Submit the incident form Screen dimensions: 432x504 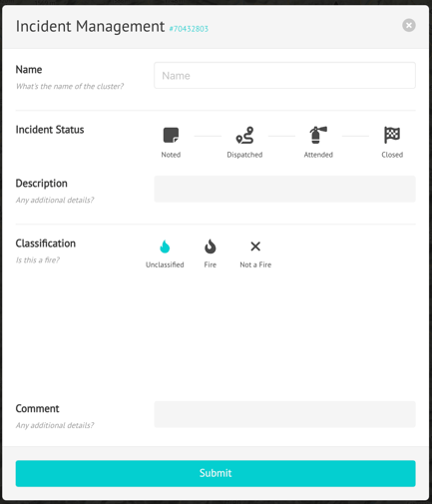pos(216,473)
